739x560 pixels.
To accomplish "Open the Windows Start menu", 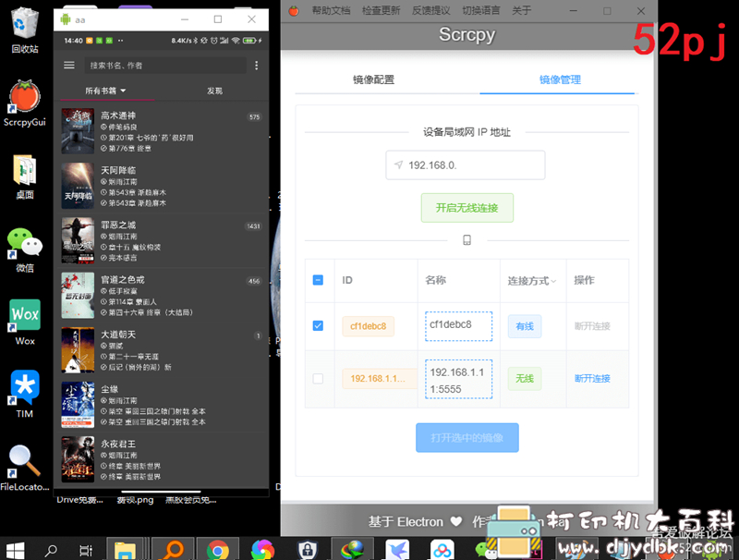I will pyautogui.click(x=15, y=550).
